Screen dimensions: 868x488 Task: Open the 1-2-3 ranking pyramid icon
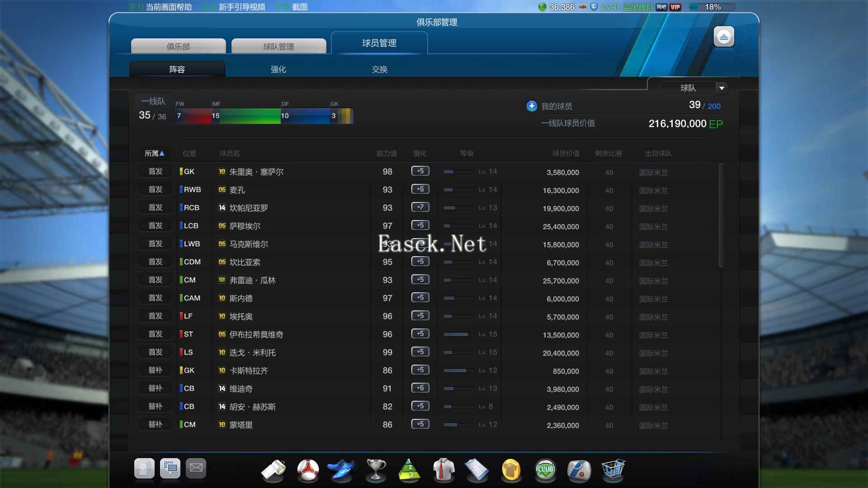(x=409, y=470)
